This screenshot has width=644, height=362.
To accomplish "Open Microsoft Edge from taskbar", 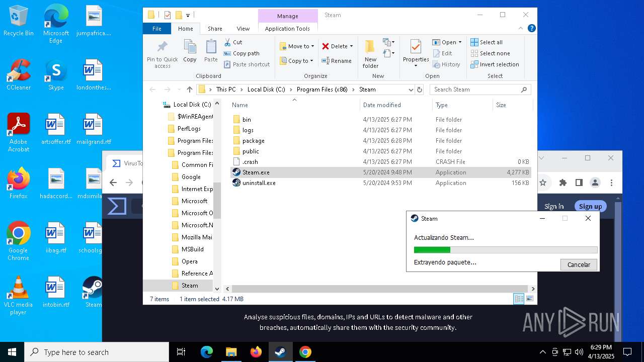I will (207, 352).
